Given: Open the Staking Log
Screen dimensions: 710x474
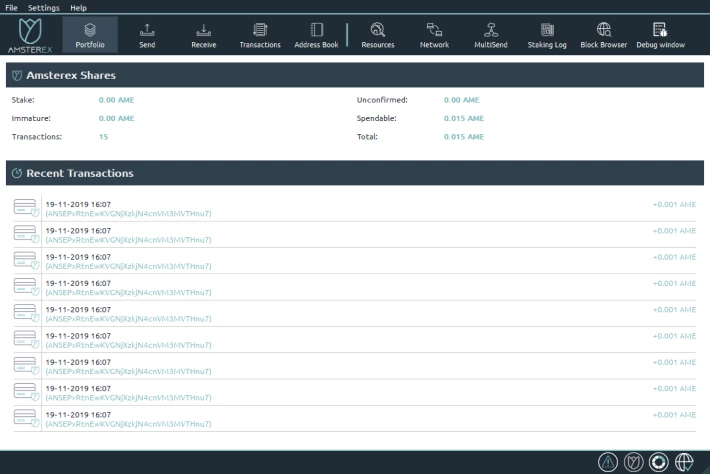Looking at the screenshot, I should click(x=547, y=35).
